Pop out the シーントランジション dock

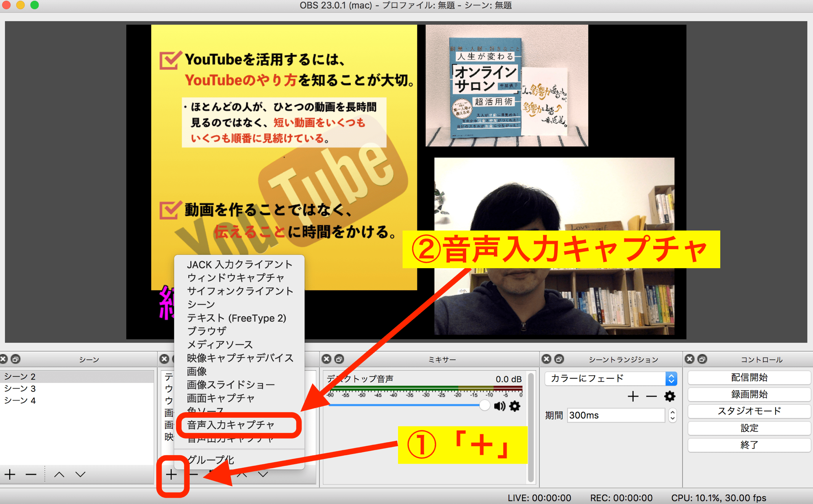pyautogui.click(x=559, y=359)
